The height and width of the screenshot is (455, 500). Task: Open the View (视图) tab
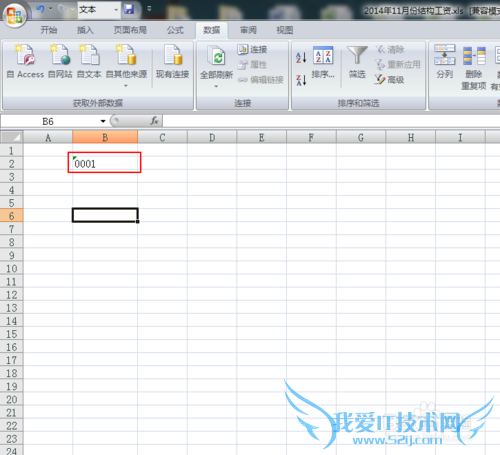tap(285, 30)
